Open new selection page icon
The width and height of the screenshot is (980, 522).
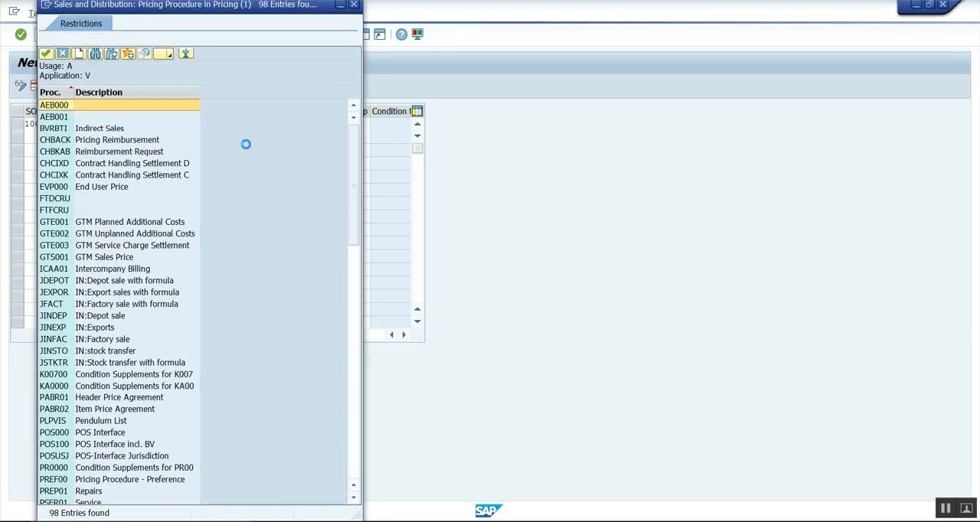click(78, 54)
